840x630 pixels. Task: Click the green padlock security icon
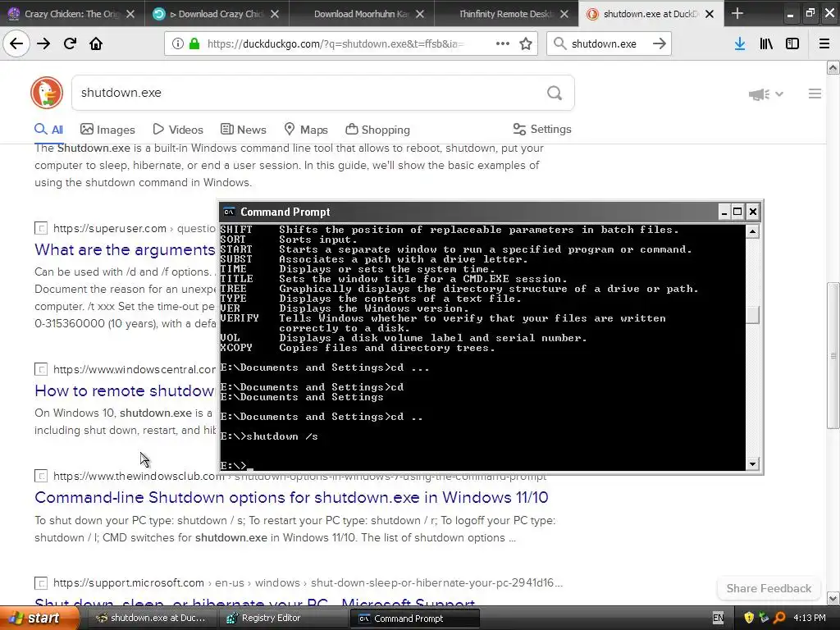point(194,43)
